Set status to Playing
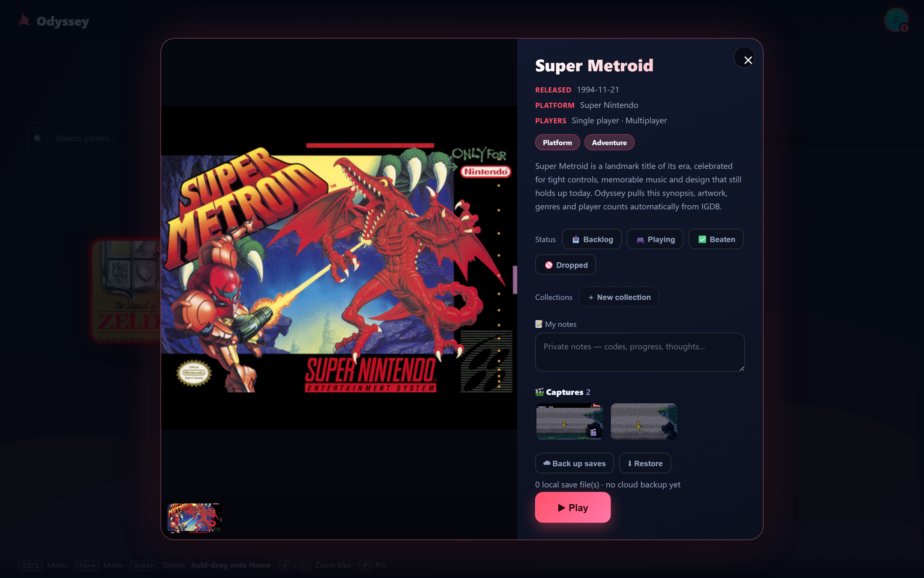924x578 pixels. click(655, 239)
